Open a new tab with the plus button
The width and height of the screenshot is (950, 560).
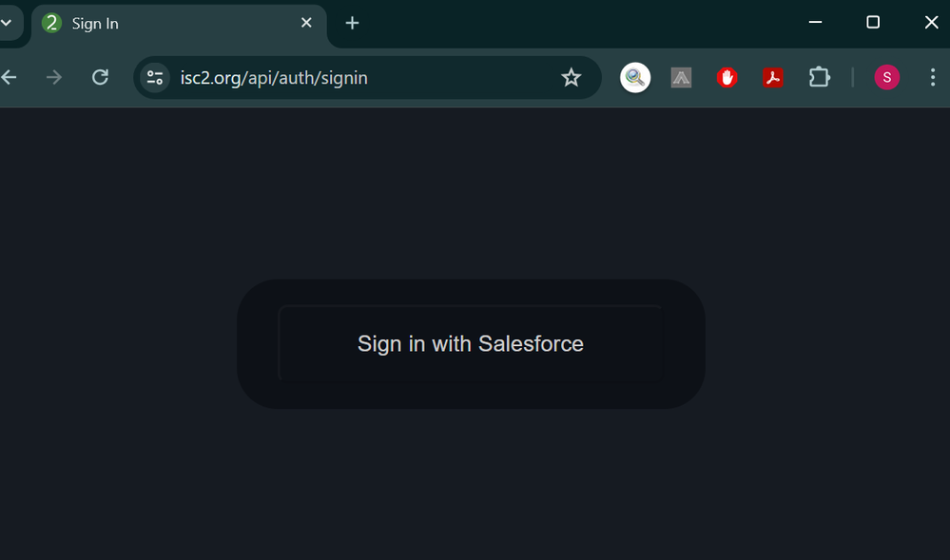(352, 22)
